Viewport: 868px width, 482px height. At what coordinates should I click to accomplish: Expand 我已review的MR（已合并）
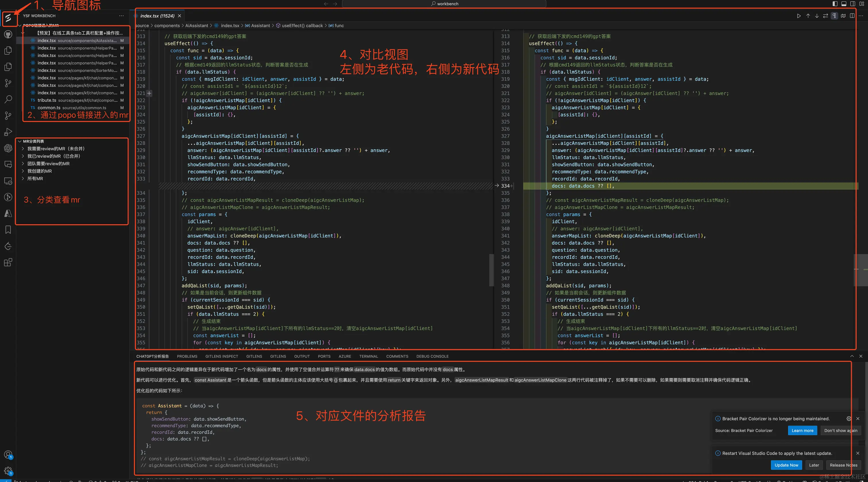(x=23, y=156)
